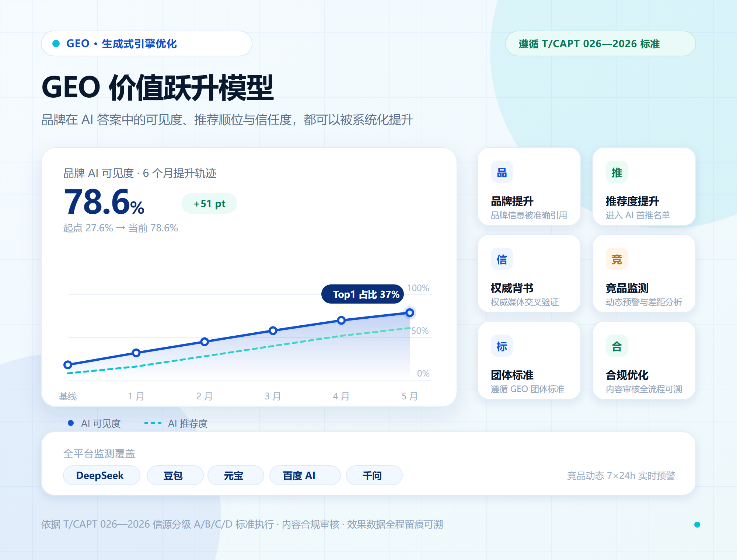This screenshot has height=560, width=737.
Task: Click the 基线 axis label
Action: pyautogui.click(x=68, y=396)
